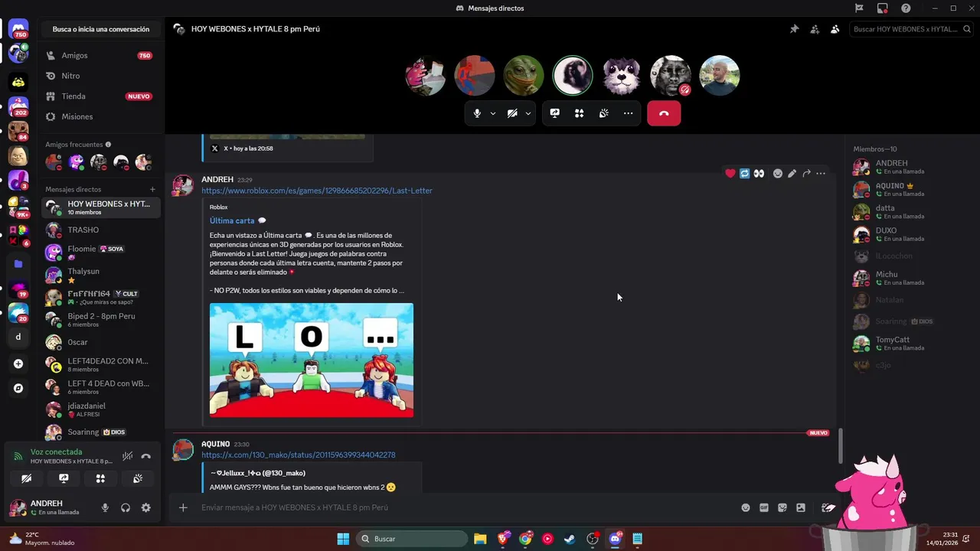Mute microphone in call controls bar
980x551 pixels.
477,113
